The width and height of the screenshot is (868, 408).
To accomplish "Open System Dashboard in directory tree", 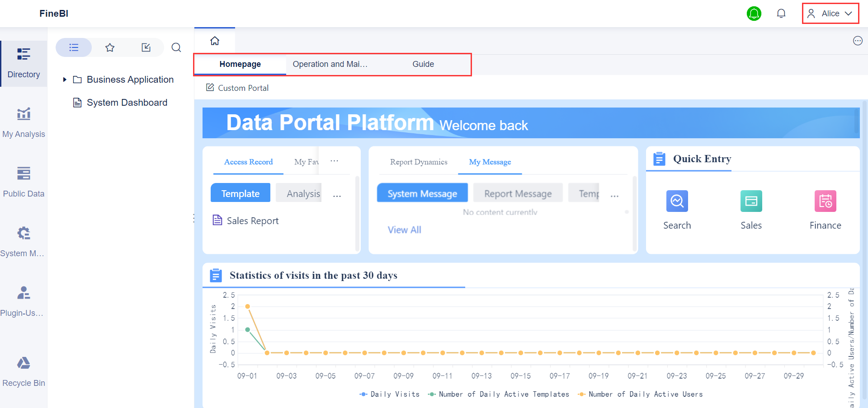I will 127,103.
